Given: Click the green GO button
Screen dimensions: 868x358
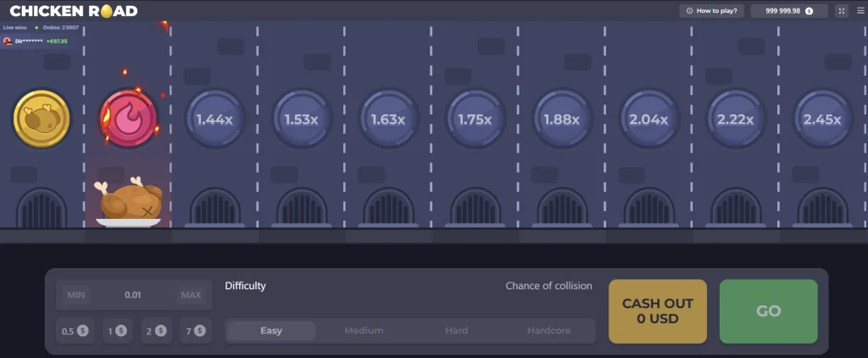Looking at the screenshot, I should coord(768,310).
